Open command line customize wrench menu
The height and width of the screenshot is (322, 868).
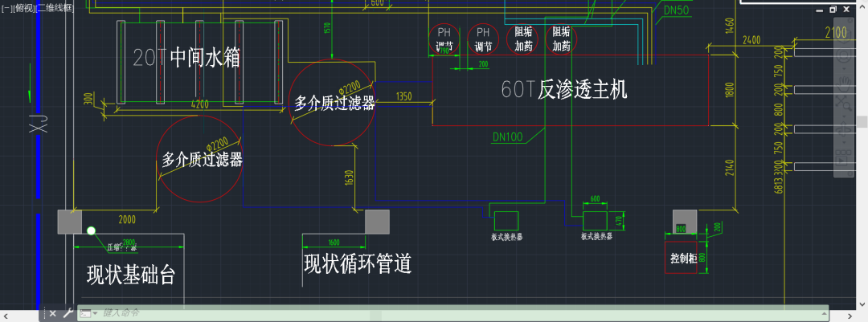(68, 313)
